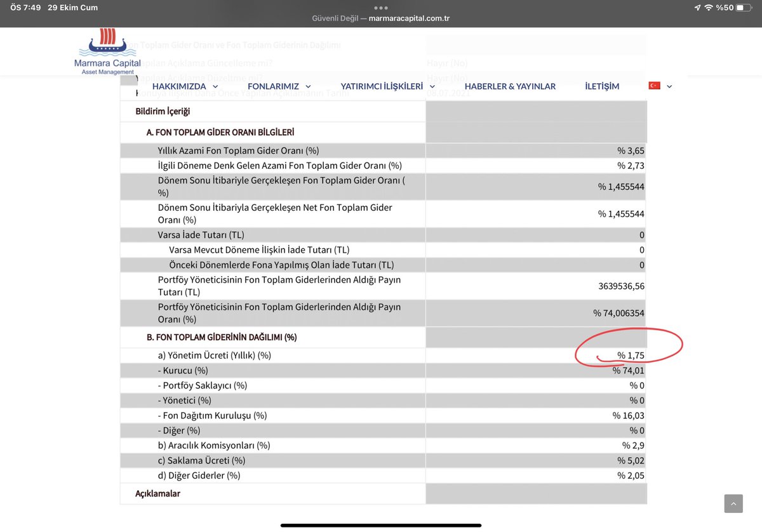The height and width of the screenshot is (532, 762).
Task: Select the Portföy Saklayıcı (%) label
Action: [203, 385]
